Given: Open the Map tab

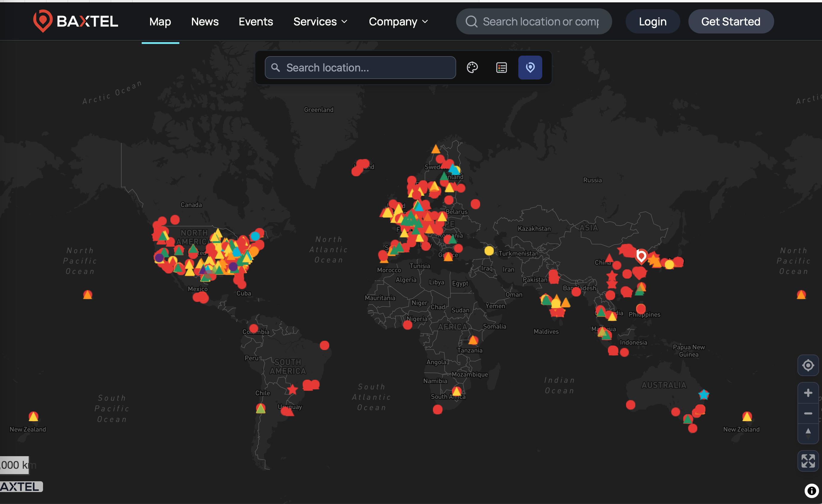Looking at the screenshot, I should click(160, 22).
